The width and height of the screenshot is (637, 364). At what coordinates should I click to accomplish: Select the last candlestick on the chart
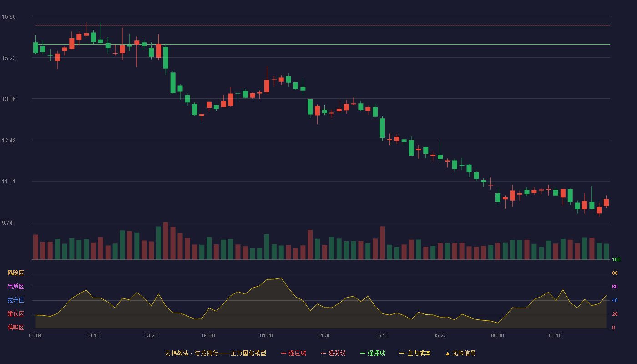[x=606, y=202]
